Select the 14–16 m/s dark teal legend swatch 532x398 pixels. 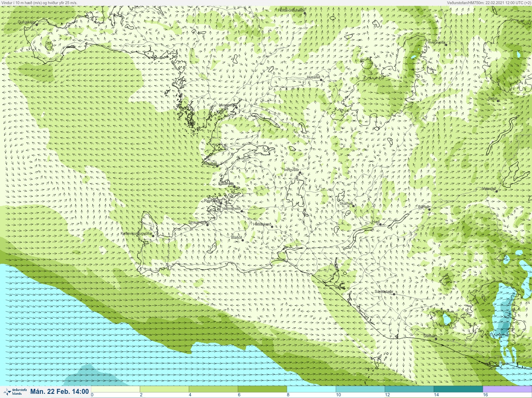click(x=458, y=389)
